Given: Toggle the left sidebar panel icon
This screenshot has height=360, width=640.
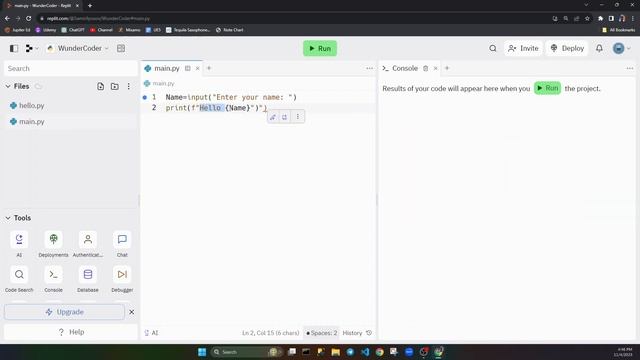Looking at the screenshot, I should point(14,48).
